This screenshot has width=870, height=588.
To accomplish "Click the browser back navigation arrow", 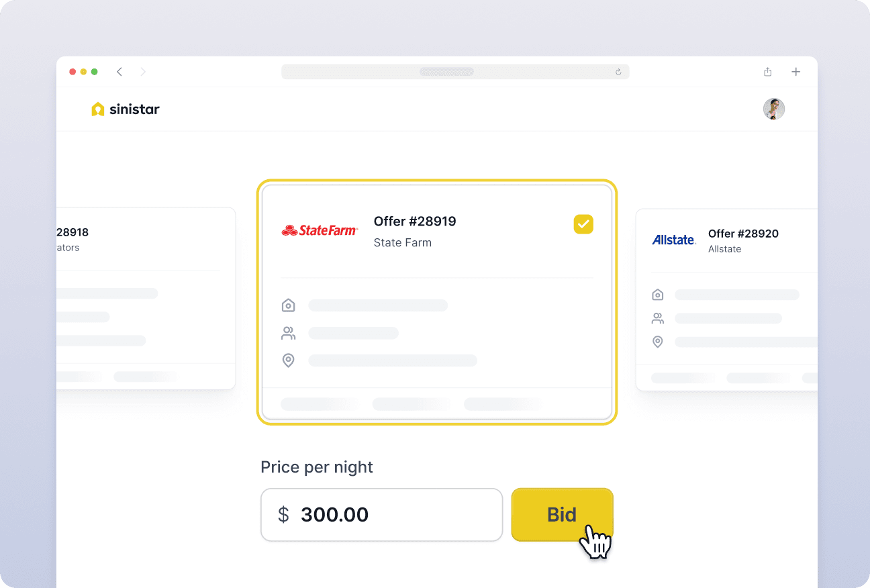I will click(x=119, y=71).
